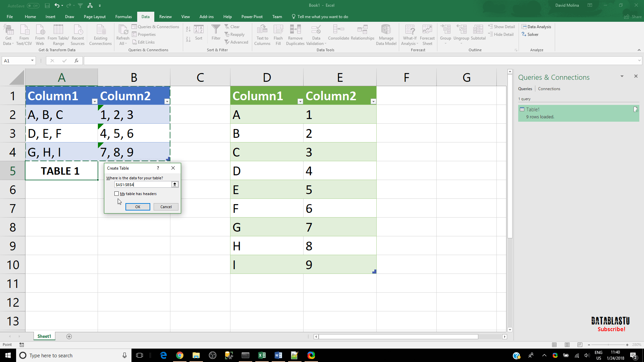The image size is (644, 362).
Task: Open Recent Sources
Action: click(77, 35)
